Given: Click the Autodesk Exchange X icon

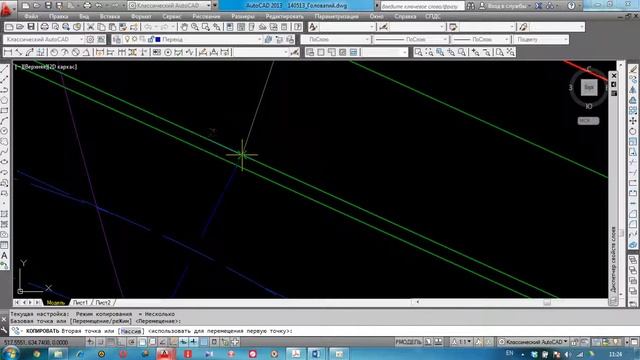Looking at the screenshot, I should [x=539, y=6].
